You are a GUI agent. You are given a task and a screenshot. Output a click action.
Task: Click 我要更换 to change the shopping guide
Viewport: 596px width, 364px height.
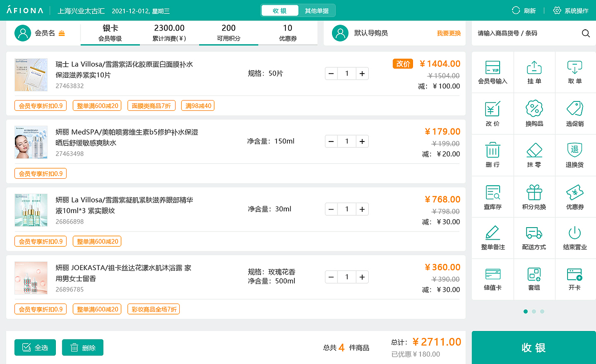(x=448, y=33)
